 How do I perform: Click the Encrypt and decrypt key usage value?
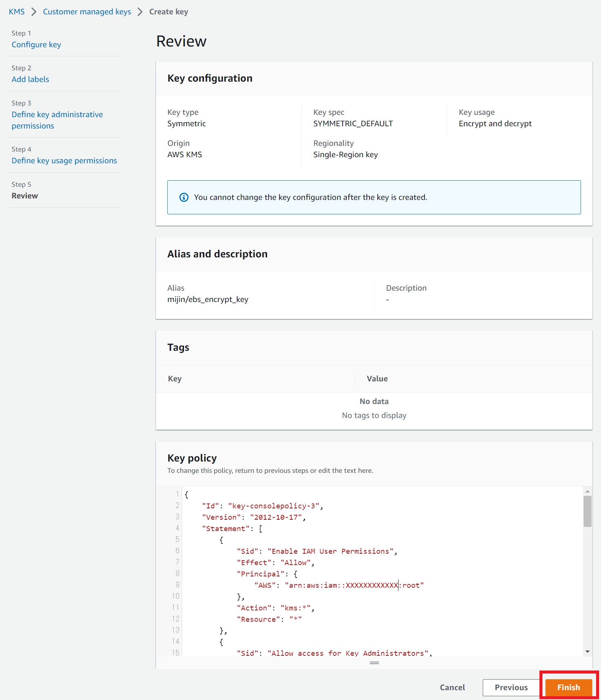point(495,124)
